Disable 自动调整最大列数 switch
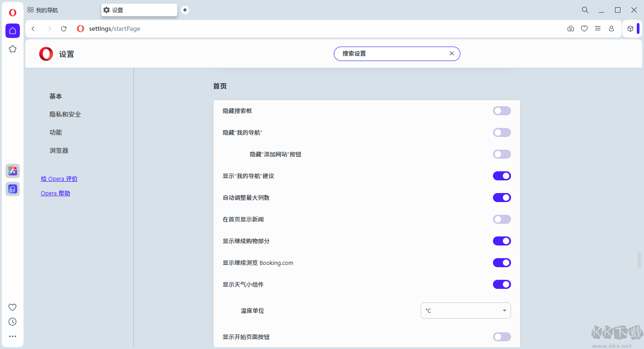The height and width of the screenshot is (349, 644). point(502,198)
